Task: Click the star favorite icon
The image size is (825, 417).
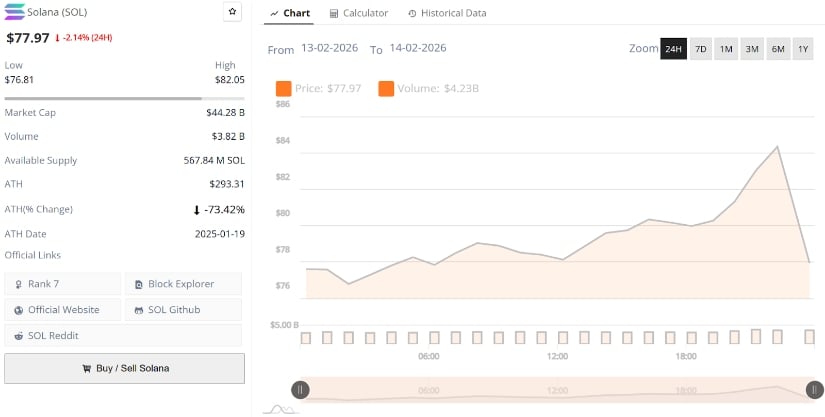Action: [x=232, y=12]
